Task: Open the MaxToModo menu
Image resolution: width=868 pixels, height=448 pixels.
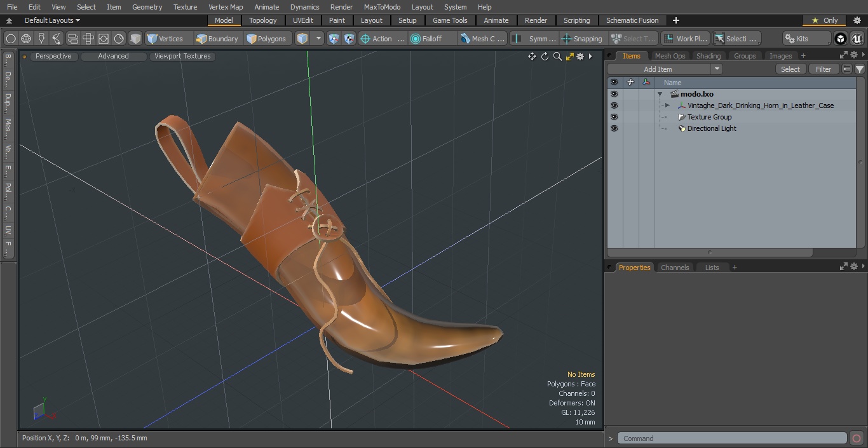Action: pyautogui.click(x=382, y=7)
